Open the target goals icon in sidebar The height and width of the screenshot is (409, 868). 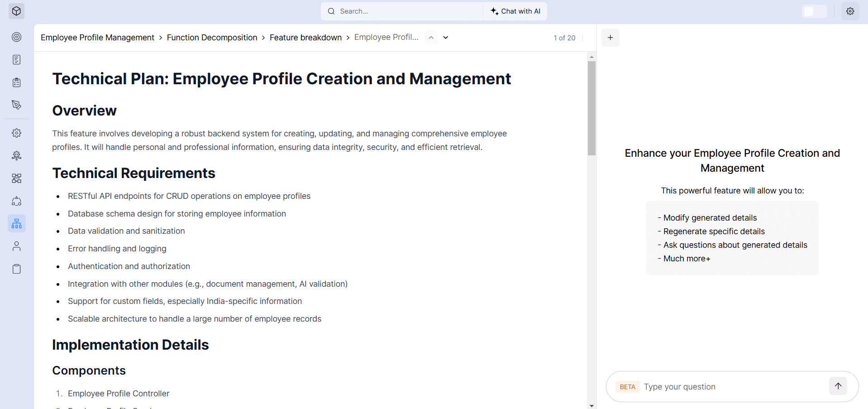coord(17,37)
